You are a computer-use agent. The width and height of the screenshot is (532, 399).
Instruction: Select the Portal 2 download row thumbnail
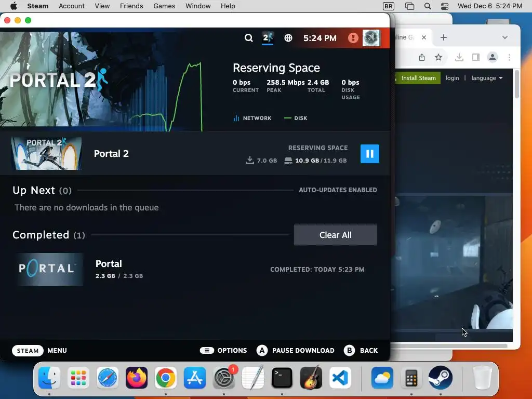coord(46,153)
